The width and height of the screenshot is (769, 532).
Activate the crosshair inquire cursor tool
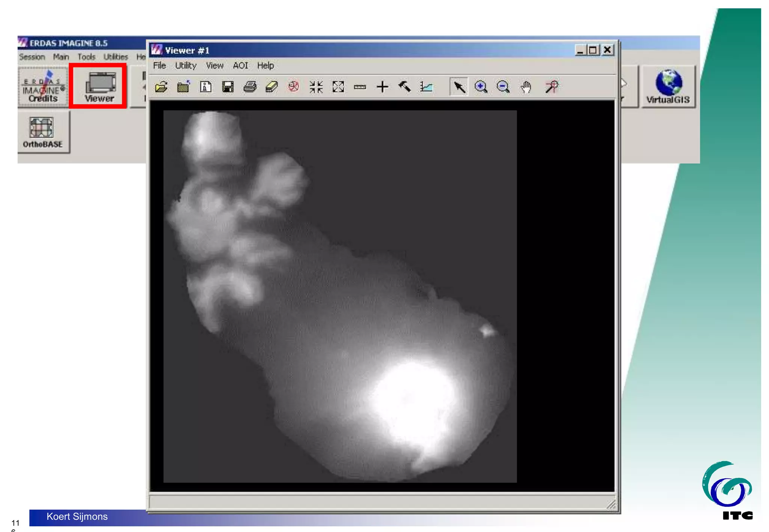[x=382, y=87]
